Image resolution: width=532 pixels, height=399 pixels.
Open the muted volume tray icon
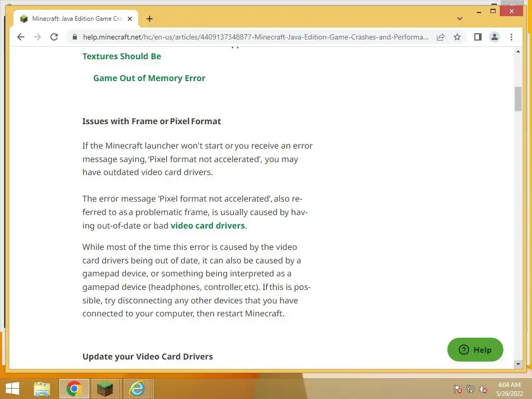(x=483, y=389)
